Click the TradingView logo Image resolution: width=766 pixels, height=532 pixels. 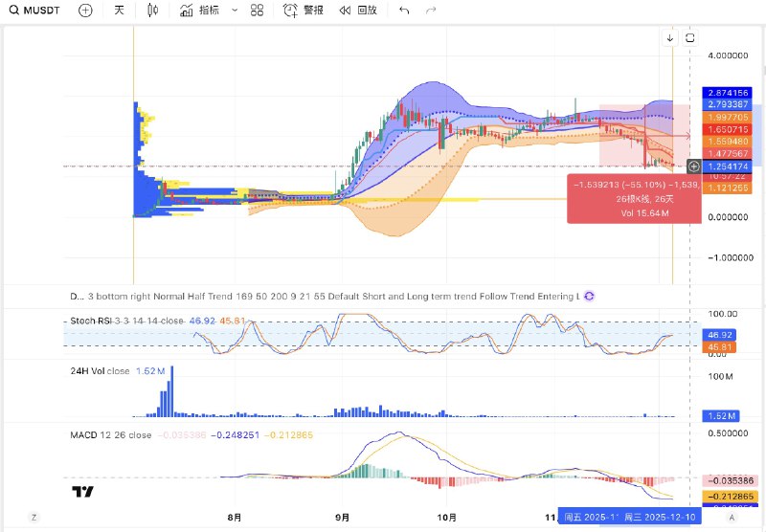point(82,492)
